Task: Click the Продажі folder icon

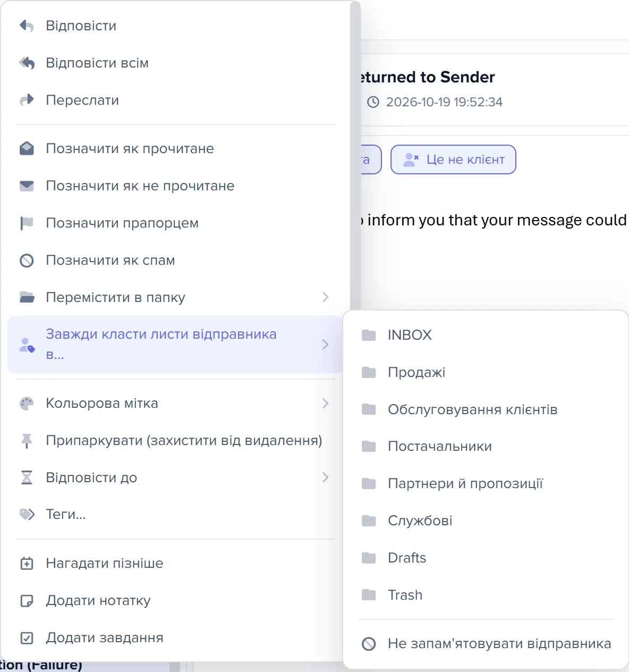Action: pyautogui.click(x=369, y=372)
